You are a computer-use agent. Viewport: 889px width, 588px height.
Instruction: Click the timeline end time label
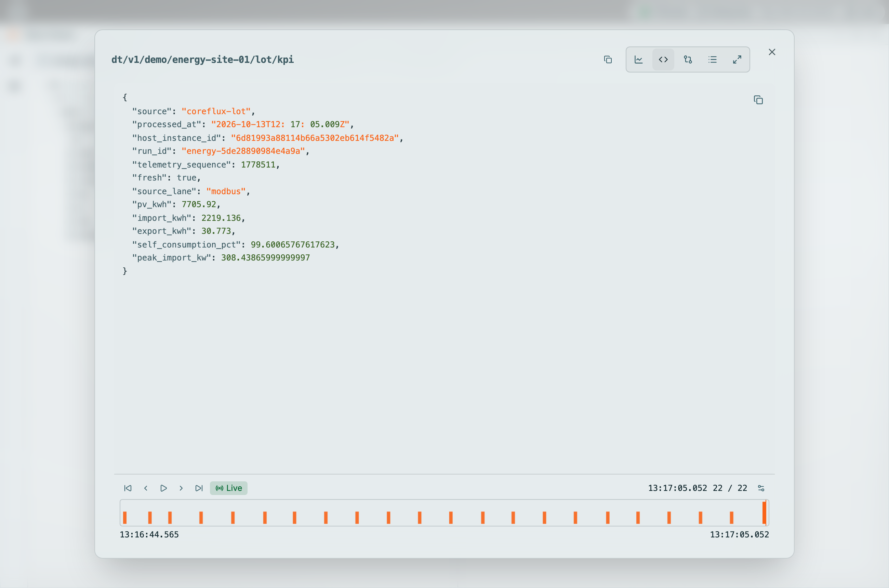click(739, 534)
